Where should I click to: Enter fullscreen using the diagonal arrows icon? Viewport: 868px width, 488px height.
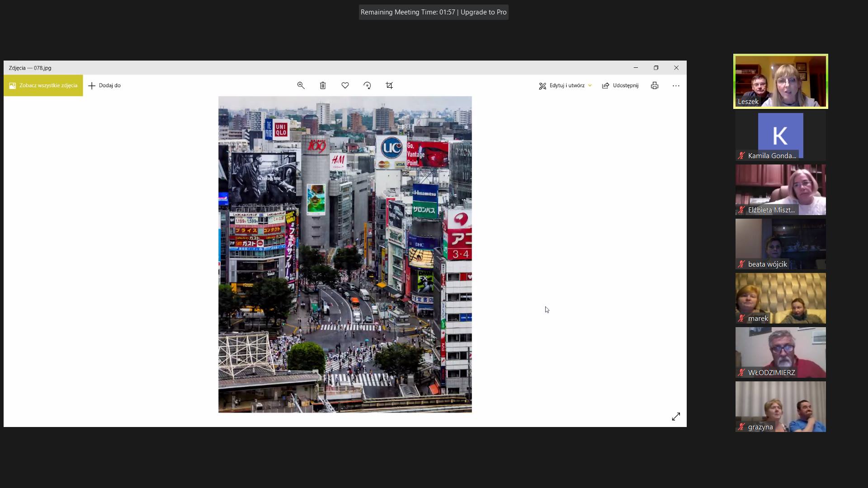[676, 417]
